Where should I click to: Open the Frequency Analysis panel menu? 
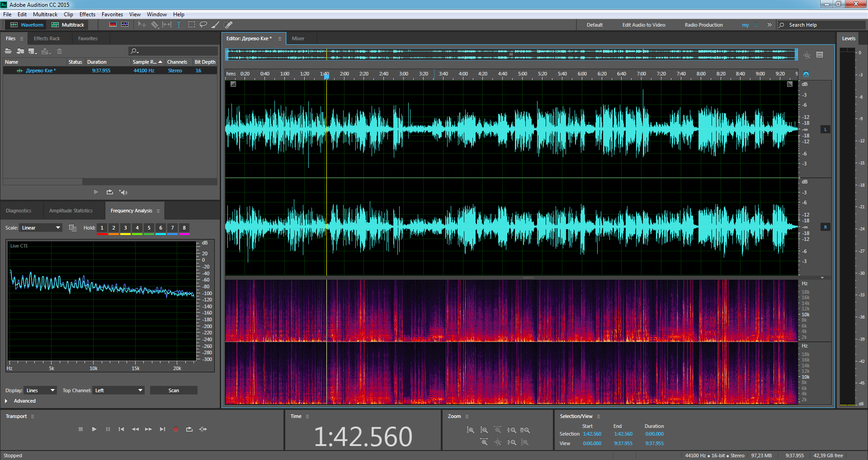(x=158, y=211)
